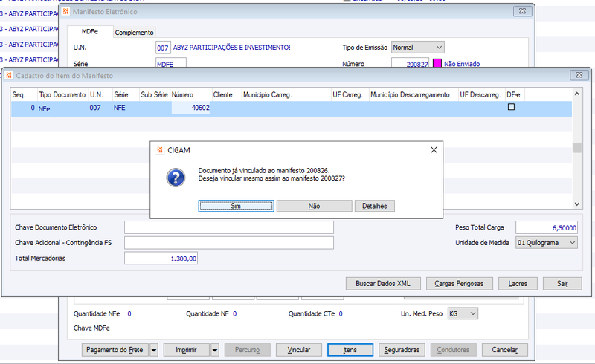Click Sair in Cadastro do Item window
This screenshot has height=364, width=595.
[x=562, y=283]
